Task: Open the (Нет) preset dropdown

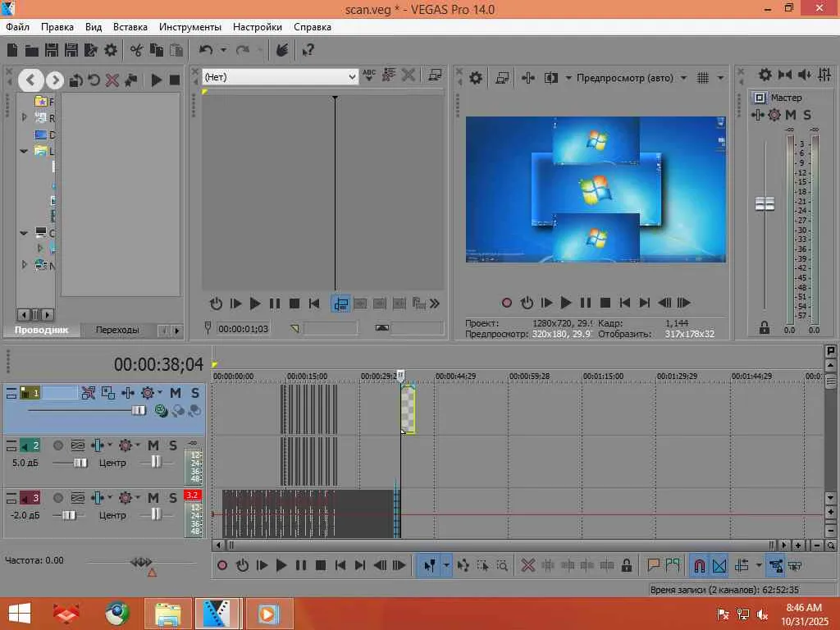Action: click(x=352, y=77)
